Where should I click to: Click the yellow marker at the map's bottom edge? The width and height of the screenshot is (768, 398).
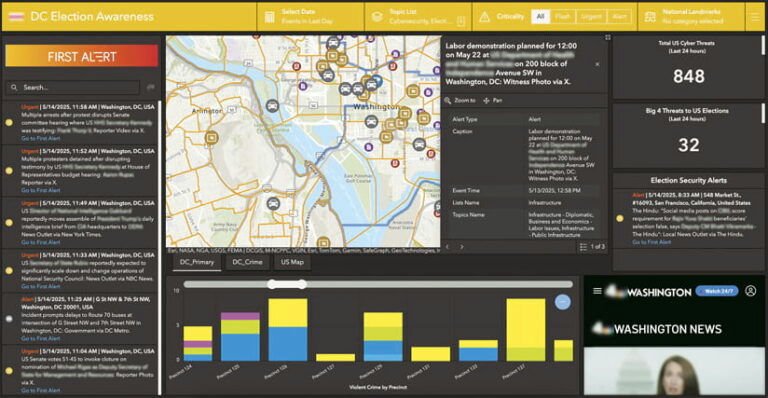click(x=323, y=242)
